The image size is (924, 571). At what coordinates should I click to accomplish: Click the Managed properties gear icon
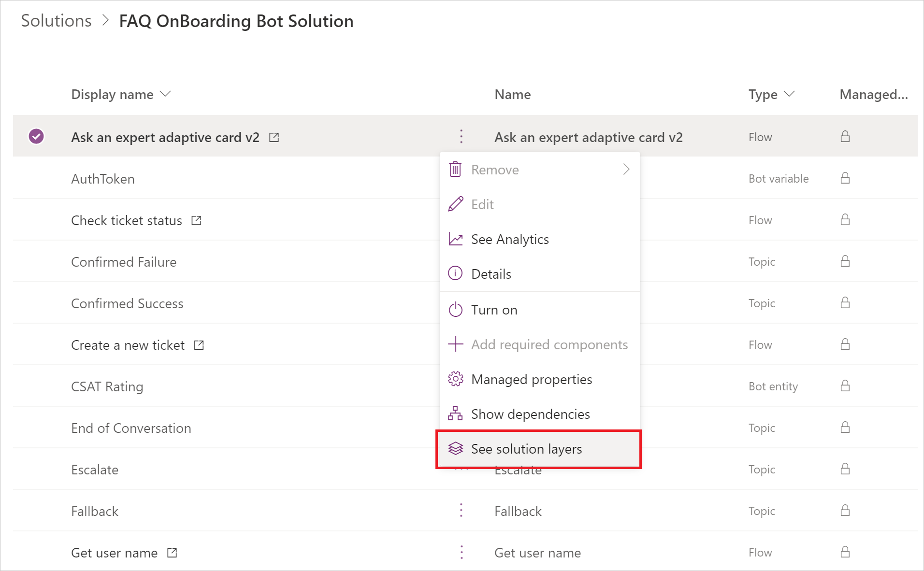455,379
